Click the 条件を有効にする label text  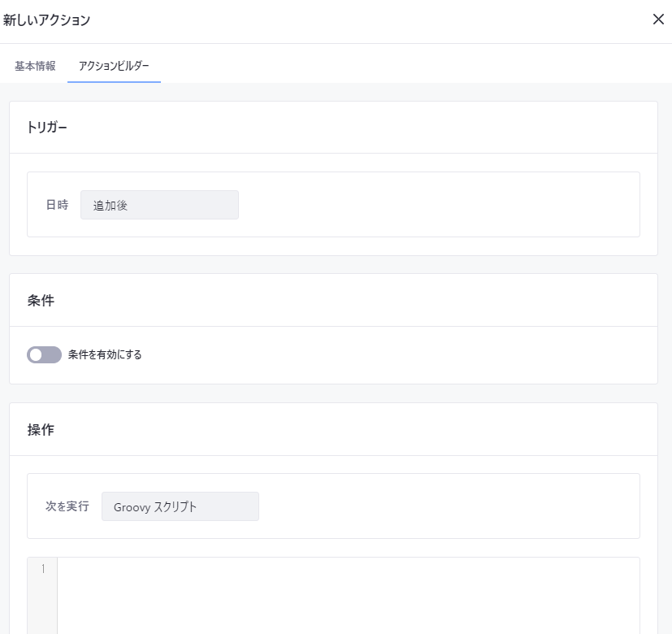[x=105, y=354]
